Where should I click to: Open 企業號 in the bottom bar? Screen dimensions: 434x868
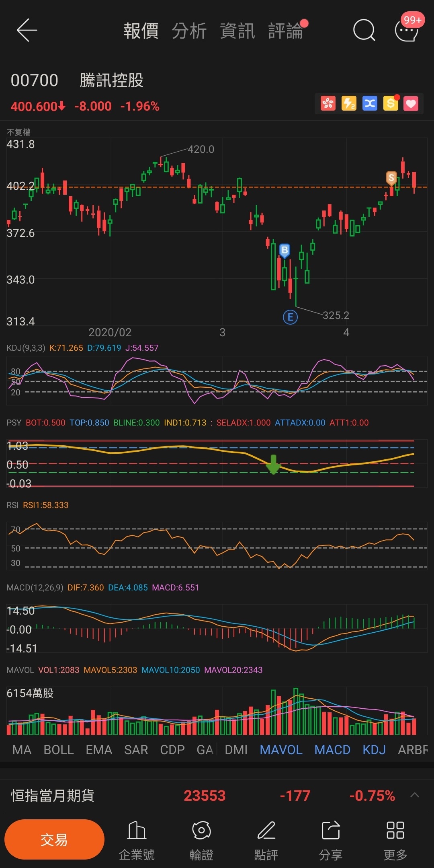click(x=137, y=840)
